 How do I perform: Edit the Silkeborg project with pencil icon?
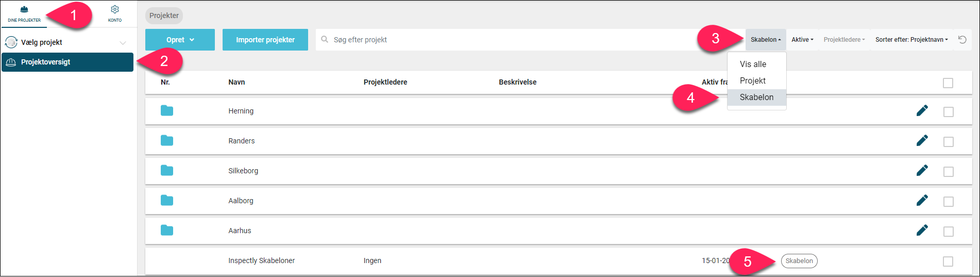pyautogui.click(x=922, y=170)
